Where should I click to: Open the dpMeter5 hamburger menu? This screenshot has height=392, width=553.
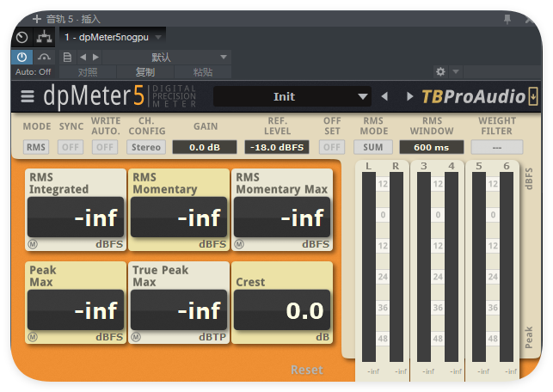pyautogui.click(x=28, y=96)
